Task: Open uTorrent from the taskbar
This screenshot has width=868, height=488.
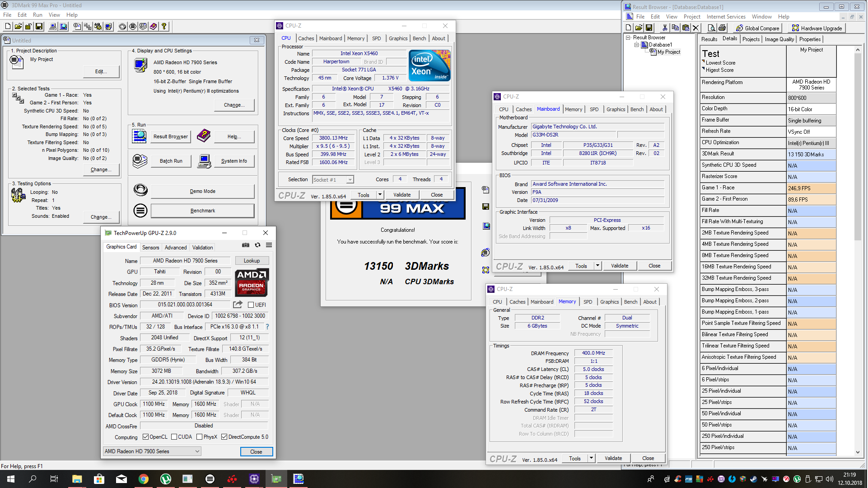Action: click(x=165, y=479)
